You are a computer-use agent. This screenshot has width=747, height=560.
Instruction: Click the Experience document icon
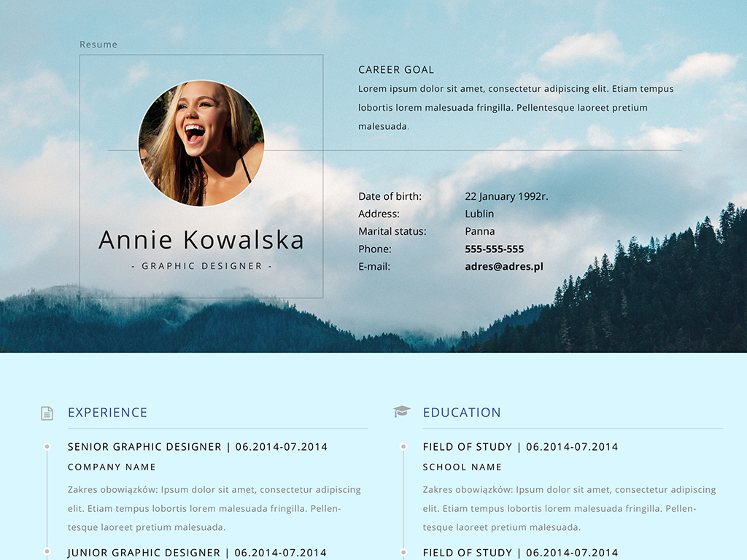[x=47, y=413]
